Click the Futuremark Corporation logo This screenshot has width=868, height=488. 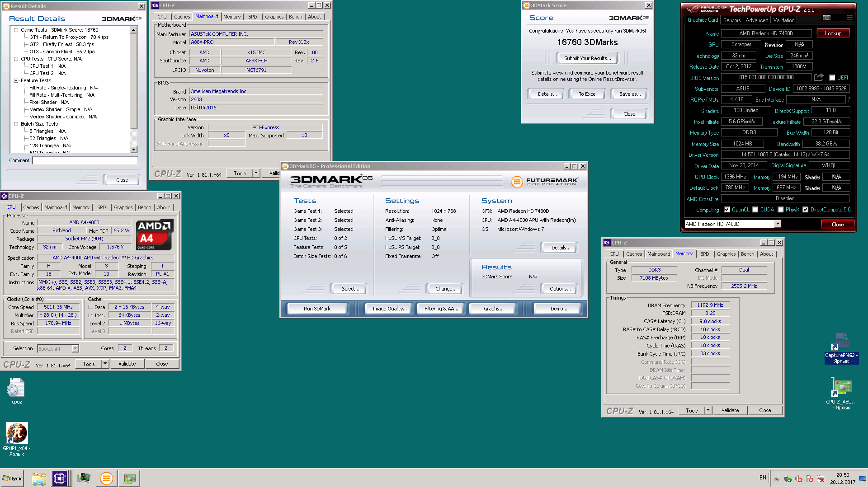544,182
